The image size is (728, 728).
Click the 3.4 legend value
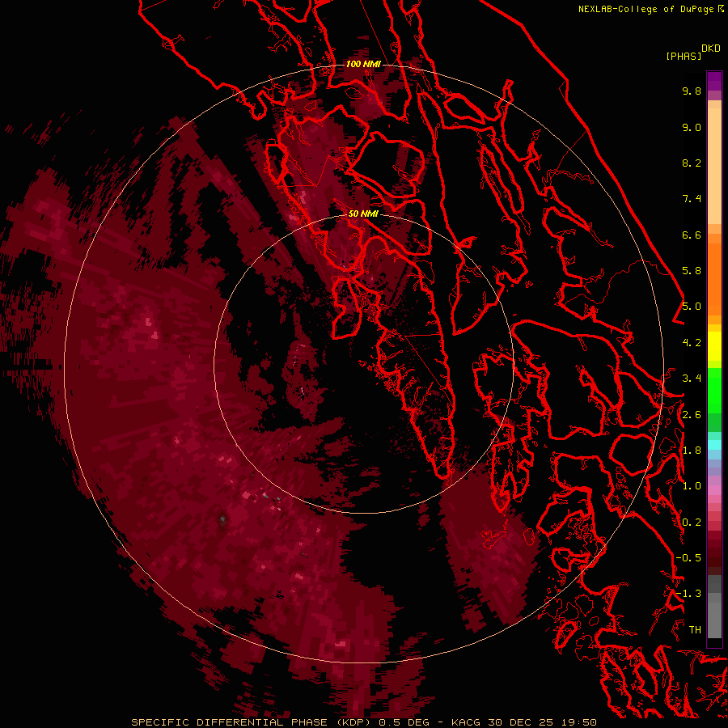coord(692,379)
